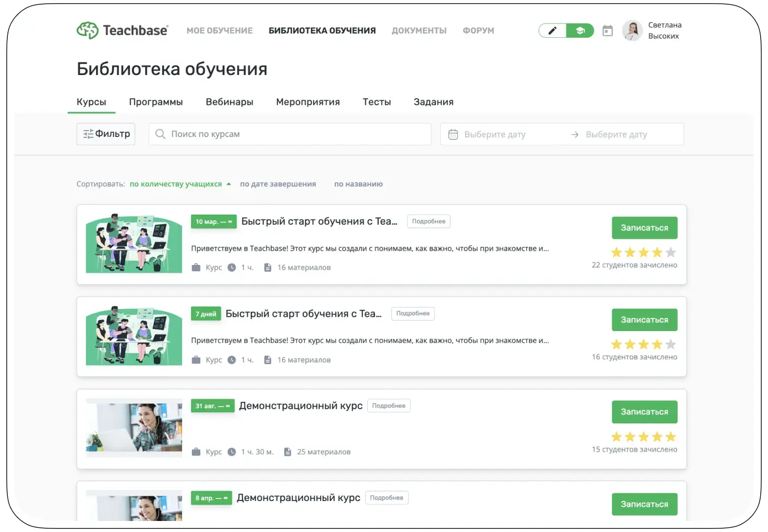The image size is (768, 532).
Task: Click star rating of 15 студентов course
Action: coord(644,437)
